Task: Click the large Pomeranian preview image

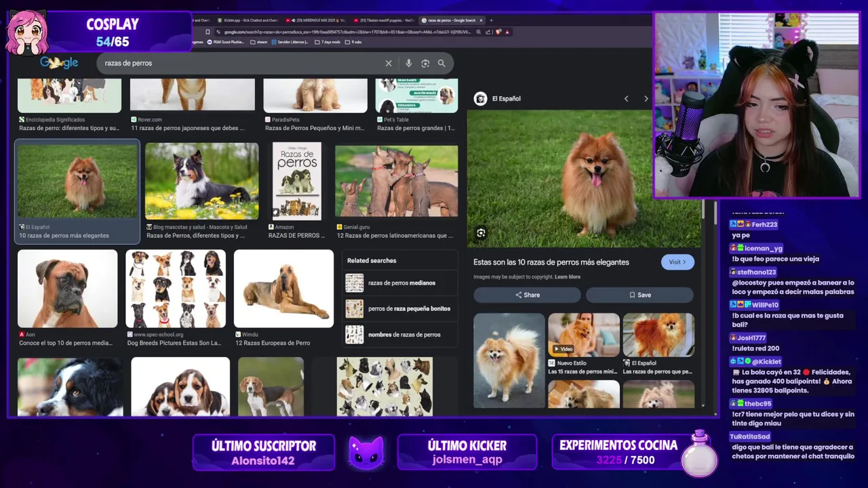Action: 584,179
